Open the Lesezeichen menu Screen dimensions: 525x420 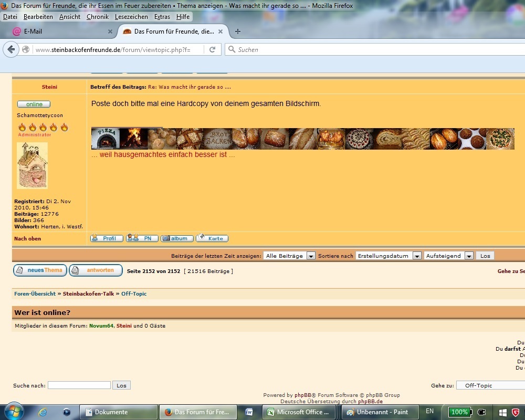(131, 17)
